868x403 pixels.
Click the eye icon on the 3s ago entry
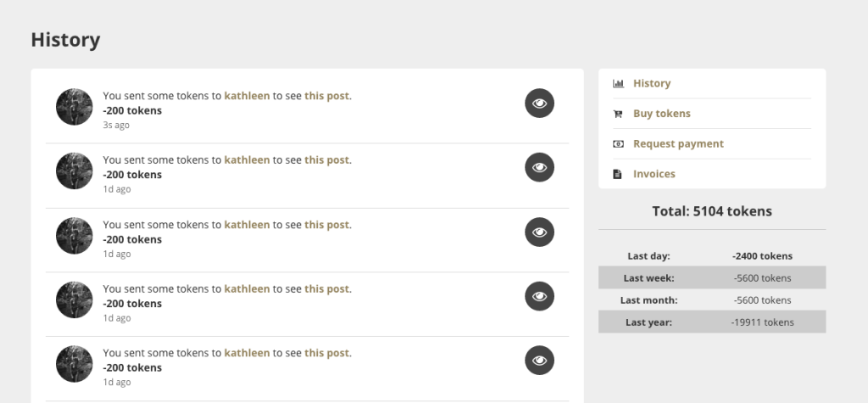click(x=539, y=104)
